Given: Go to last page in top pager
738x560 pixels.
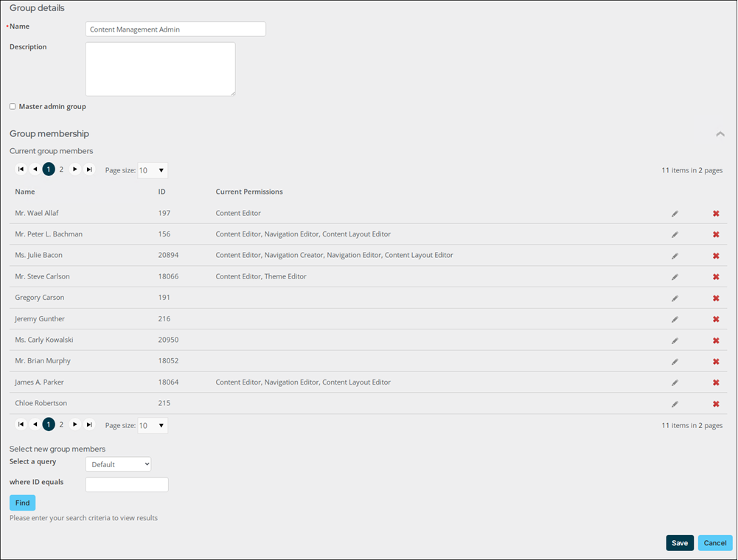Looking at the screenshot, I should click(89, 169).
